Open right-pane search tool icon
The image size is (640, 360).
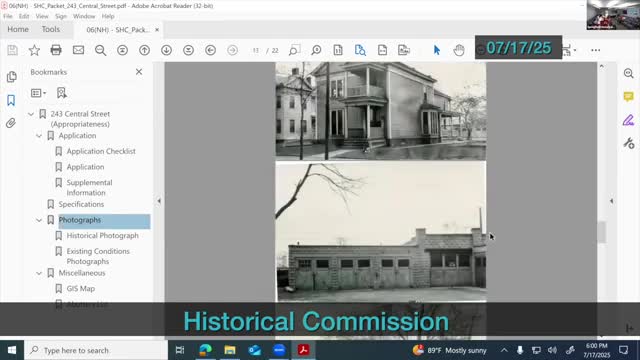pyautogui.click(x=629, y=73)
